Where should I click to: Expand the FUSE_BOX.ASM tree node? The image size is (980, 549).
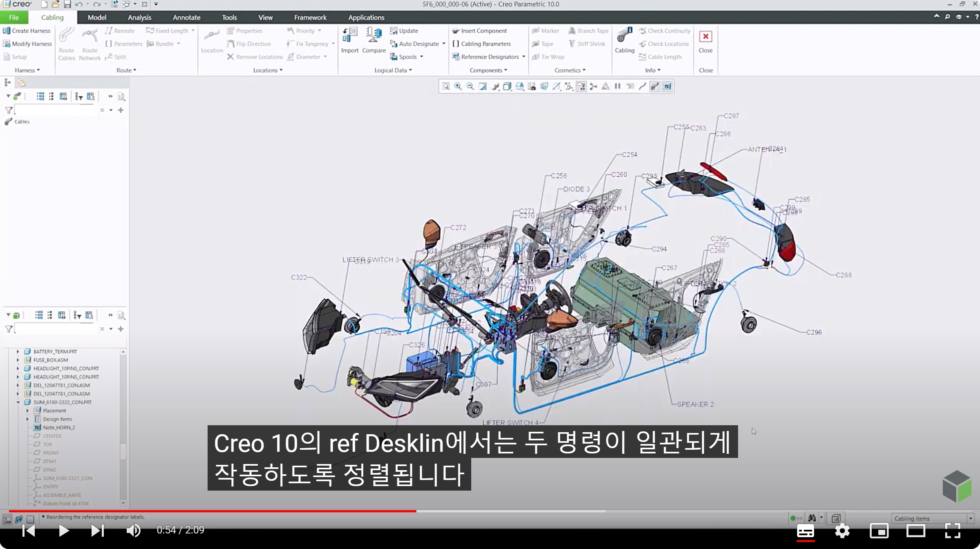pos(18,360)
